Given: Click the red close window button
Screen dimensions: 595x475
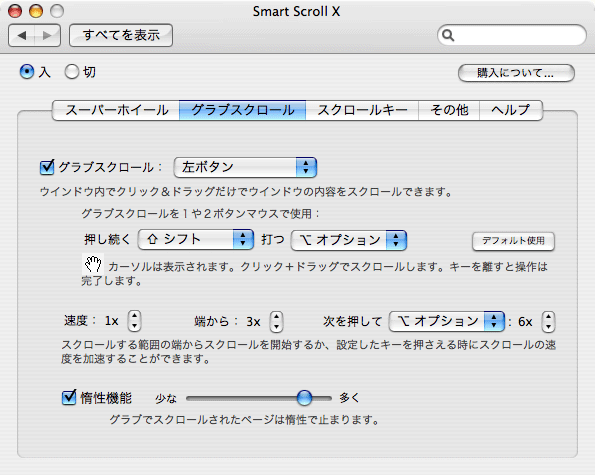Looking at the screenshot, I should [15, 11].
